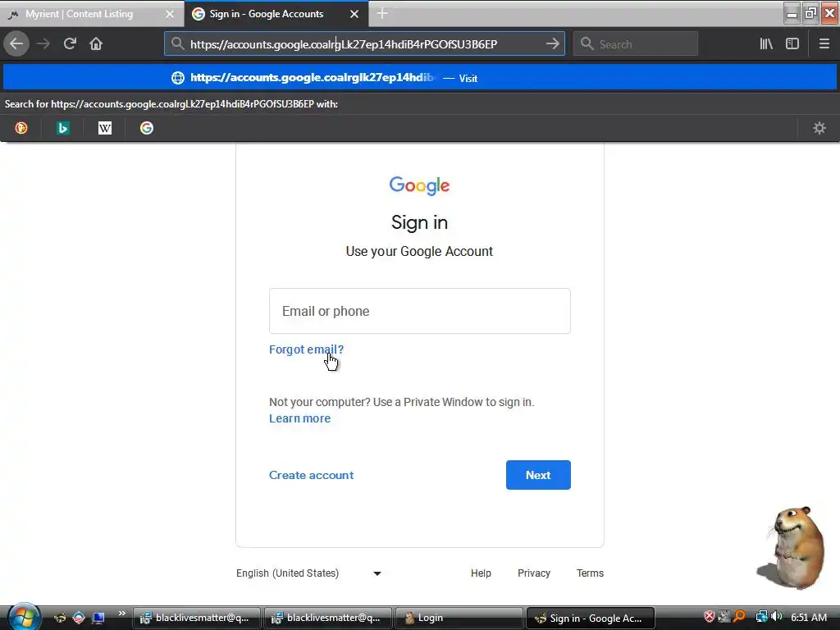The height and width of the screenshot is (630, 840).
Task: Go back with the browser back arrow
Action: [16, 44]
